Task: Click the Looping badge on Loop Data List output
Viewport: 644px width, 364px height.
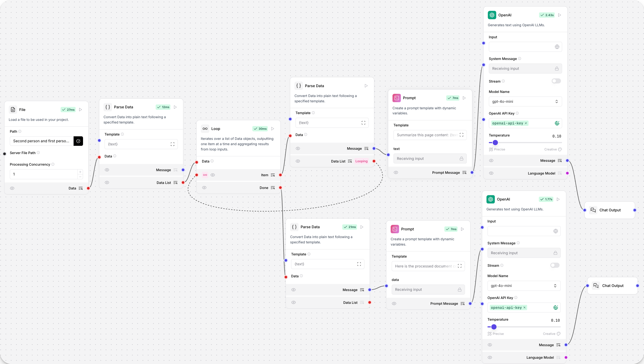Action: pos(361,161)
